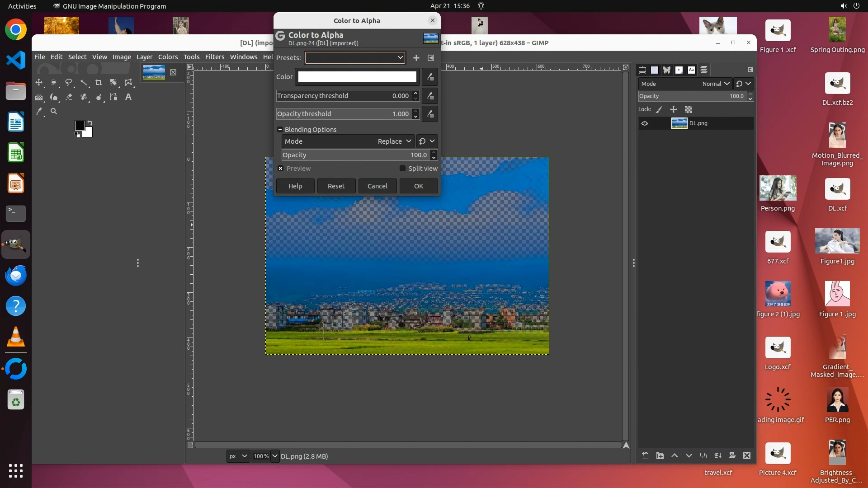Screen dimensions: 868x488
Task: Hide the DL.png layer with the eye icon
Action: click(645, 123)
